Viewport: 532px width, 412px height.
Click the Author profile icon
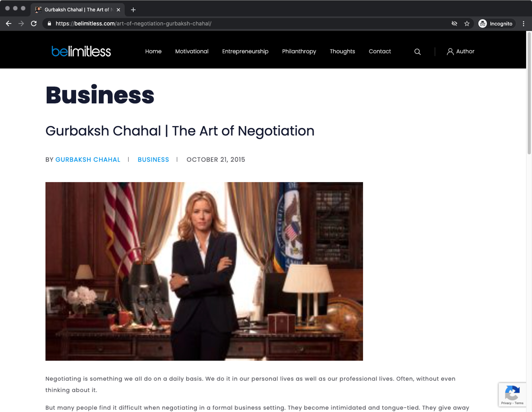[x=450, y=52]
